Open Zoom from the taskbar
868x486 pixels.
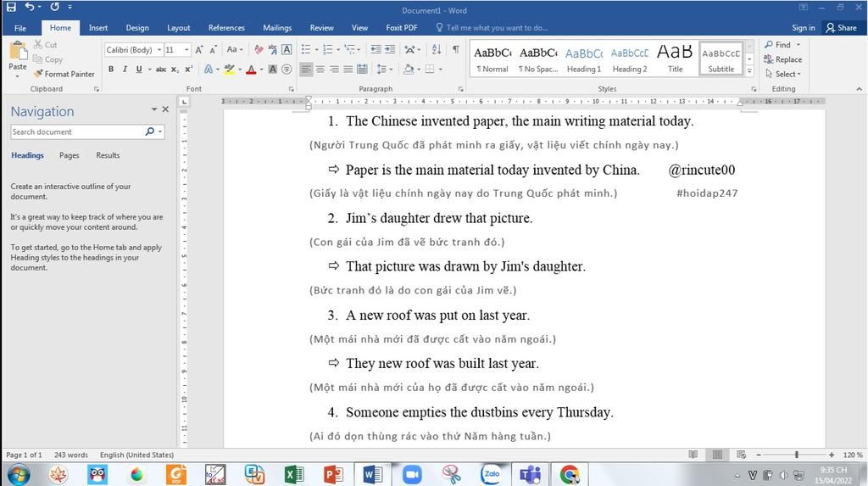[412, 474]
